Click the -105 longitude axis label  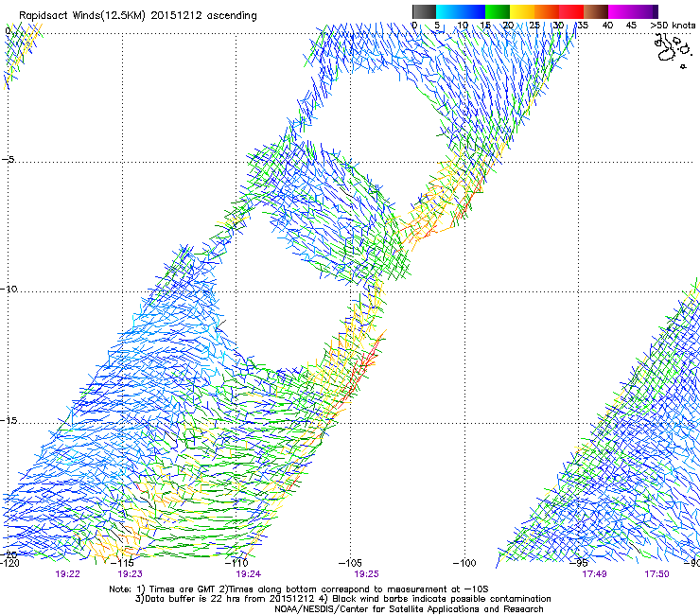(x=350, y=563)
